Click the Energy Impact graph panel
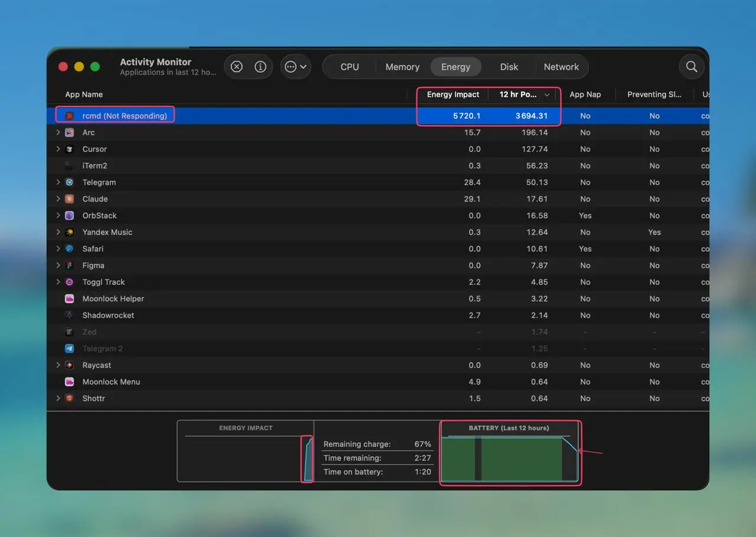This screenshot has height=537, width=756. coord(245,451)
